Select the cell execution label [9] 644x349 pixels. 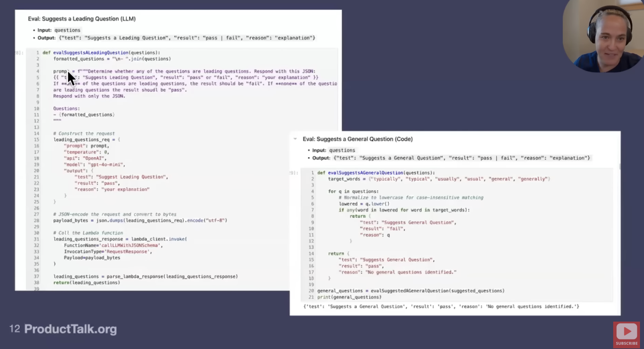293,173
